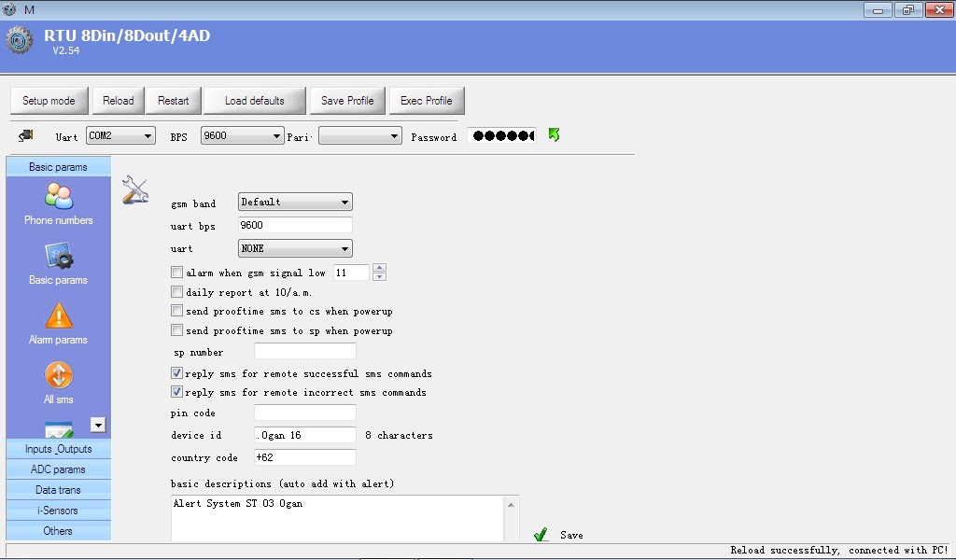Click the Exec Profile button
Screen dimensions: 956x560
click(x=426, y=101)
